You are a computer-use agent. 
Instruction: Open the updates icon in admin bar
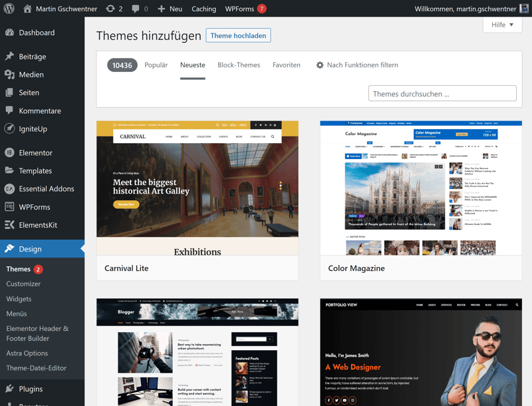[110, 9]
